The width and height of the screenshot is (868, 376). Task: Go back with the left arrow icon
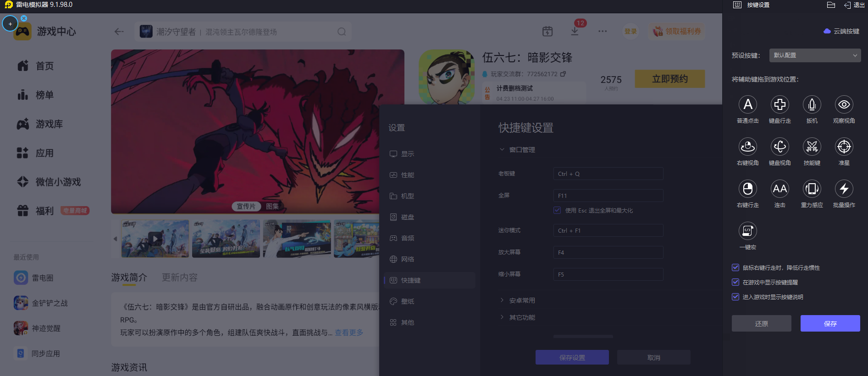119,32
